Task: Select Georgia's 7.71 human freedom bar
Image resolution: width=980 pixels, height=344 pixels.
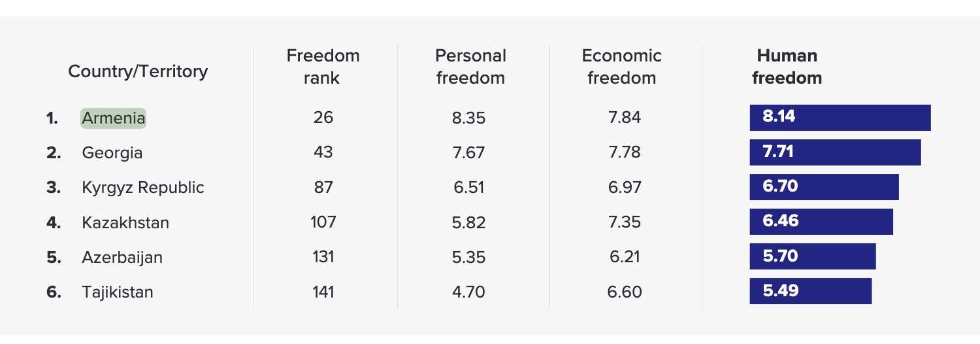Action: coord(835,152)
